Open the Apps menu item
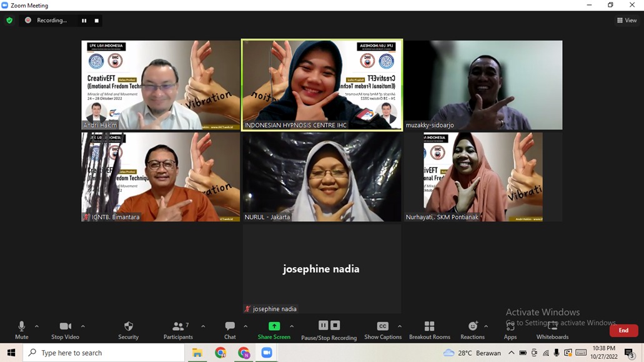The image size is (644, 362). point(510,329)
